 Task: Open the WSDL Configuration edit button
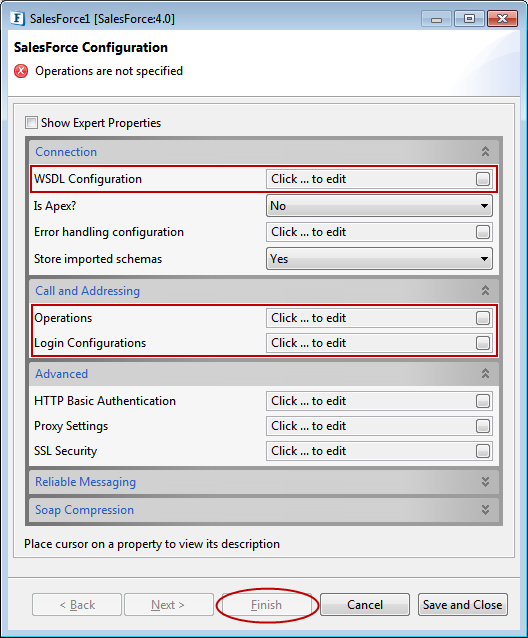483,179
